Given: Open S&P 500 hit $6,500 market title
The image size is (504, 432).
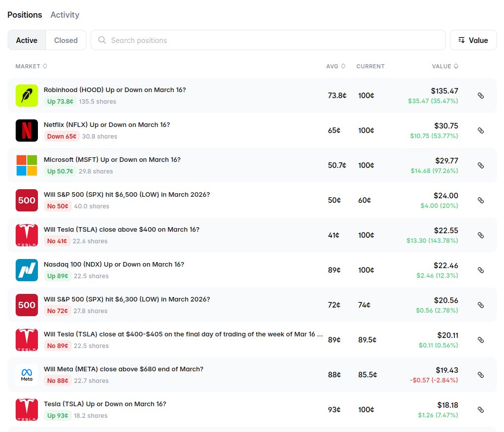Looking at the screenshot, I should coord(127,195).
